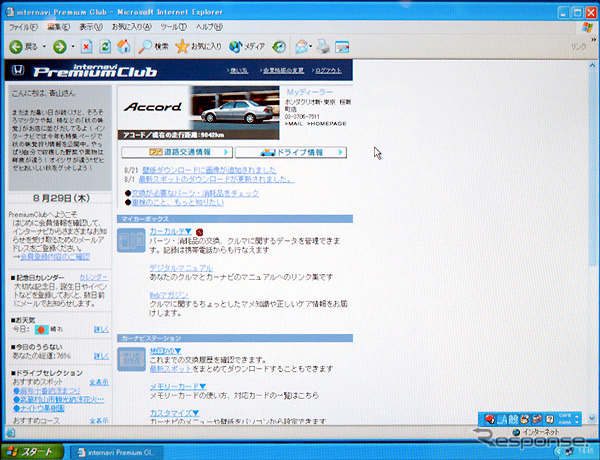Click the >HOMEPAGE dealer link
600x460 pixels.
coord(327,124)
